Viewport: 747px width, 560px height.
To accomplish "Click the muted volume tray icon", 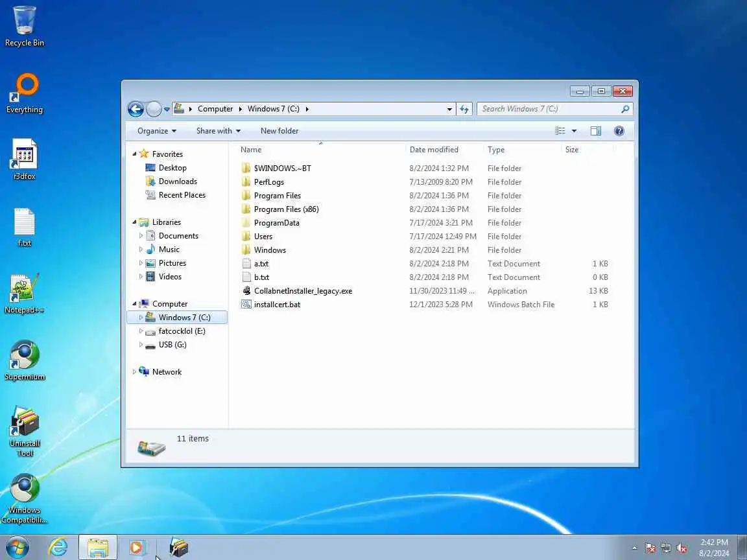I will [682, 548].
